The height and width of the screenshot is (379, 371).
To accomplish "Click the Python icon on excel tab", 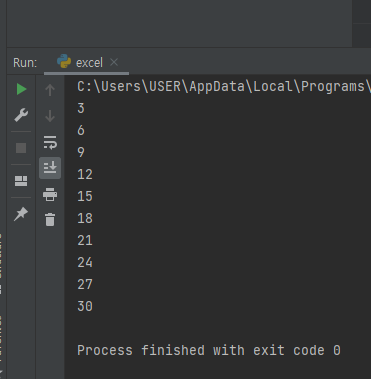I will coord(64,62).
